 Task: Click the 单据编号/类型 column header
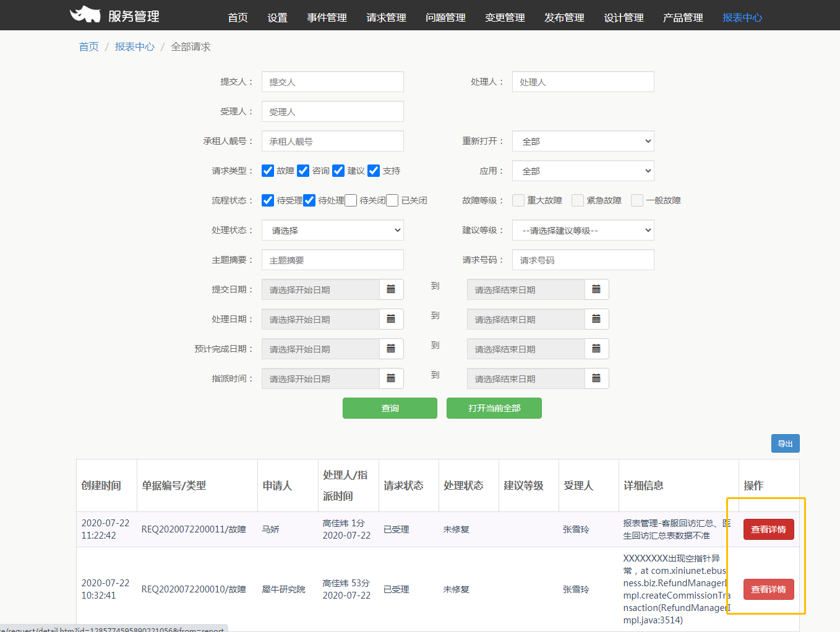174,485
